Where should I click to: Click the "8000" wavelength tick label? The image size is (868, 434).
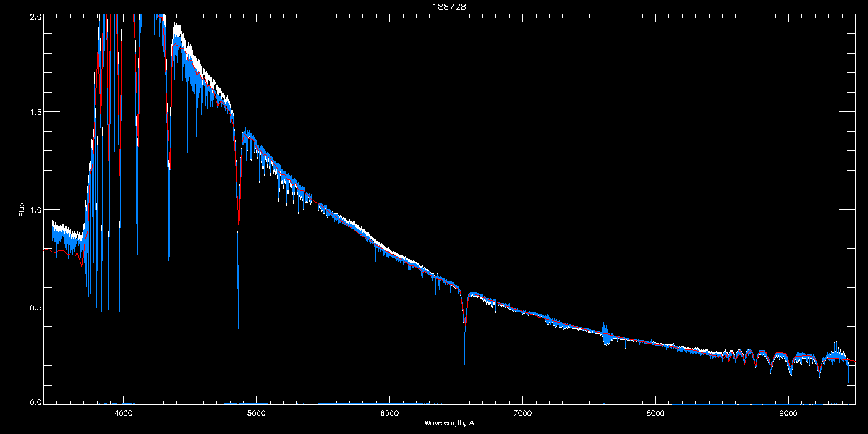[655, 413]
